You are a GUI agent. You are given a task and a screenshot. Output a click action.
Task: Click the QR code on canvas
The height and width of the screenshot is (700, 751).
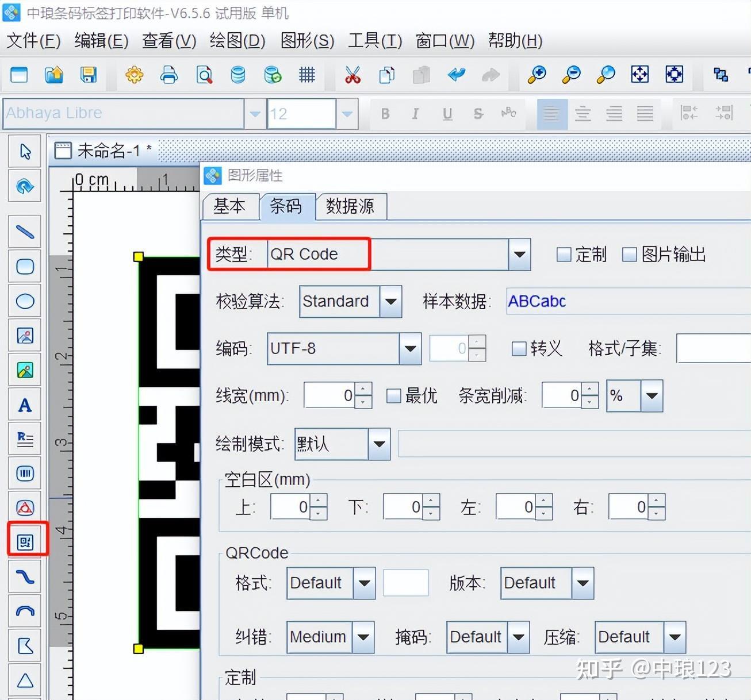click(170, 453)
